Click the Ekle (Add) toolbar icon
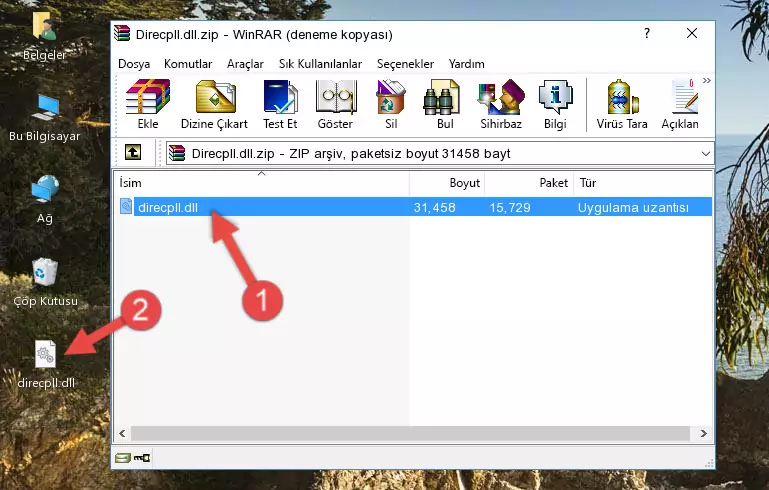This screenshot has width=769, height=490. pyautogui.click(x=148, y=104)
